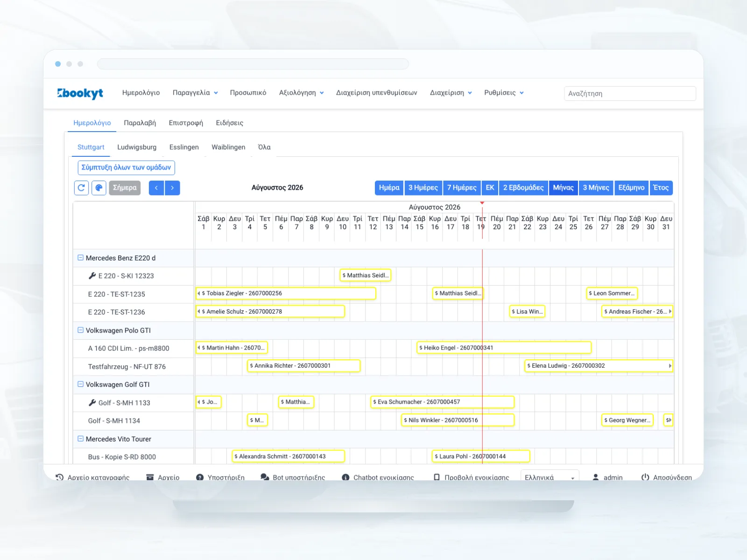
Task: Open the color palette settings icon
Action: pos(99,188)
